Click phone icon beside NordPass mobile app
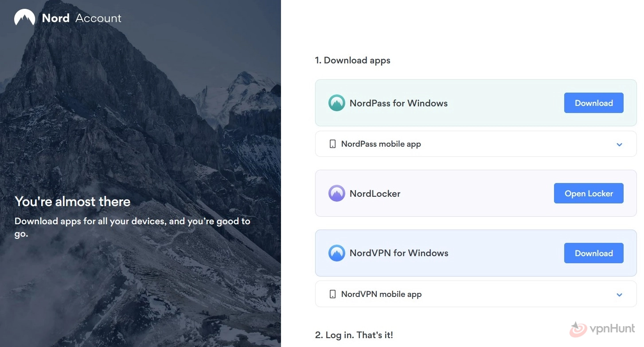Screen dimensions: 644x347 [333, 144]
